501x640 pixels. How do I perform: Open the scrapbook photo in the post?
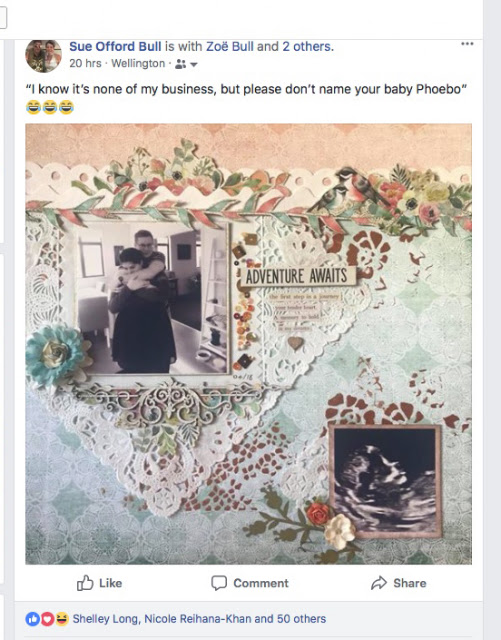click(248, 344)
